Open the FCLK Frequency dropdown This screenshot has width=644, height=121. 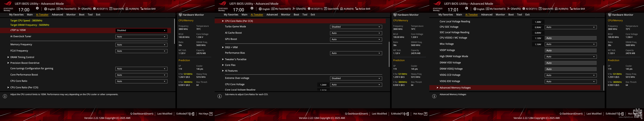pos(141,51)
